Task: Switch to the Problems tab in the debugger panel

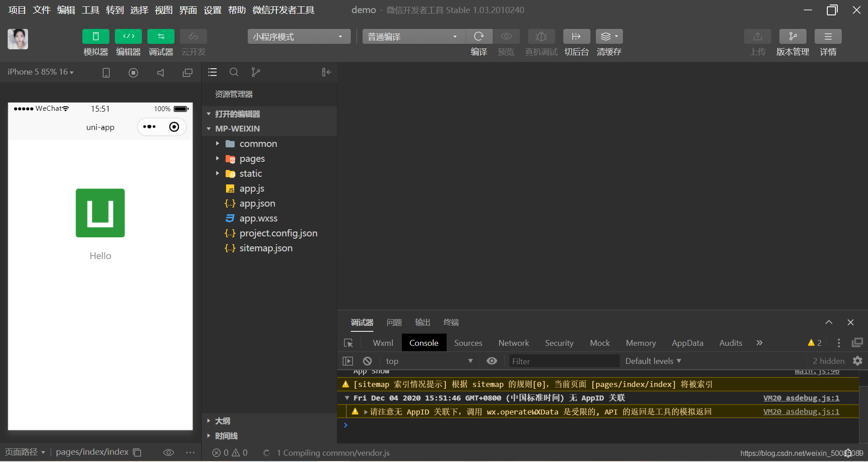Action: point(394,322)
